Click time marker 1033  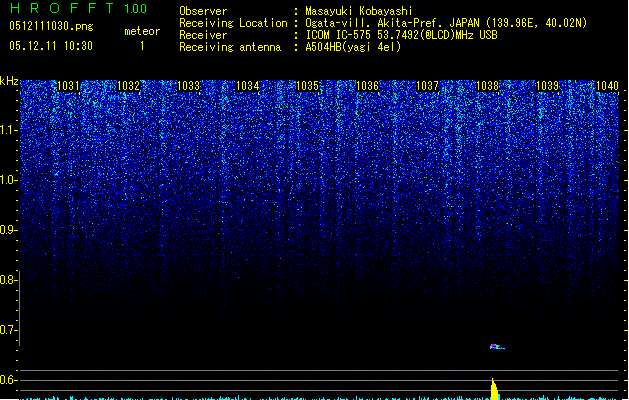coord(188,86)
